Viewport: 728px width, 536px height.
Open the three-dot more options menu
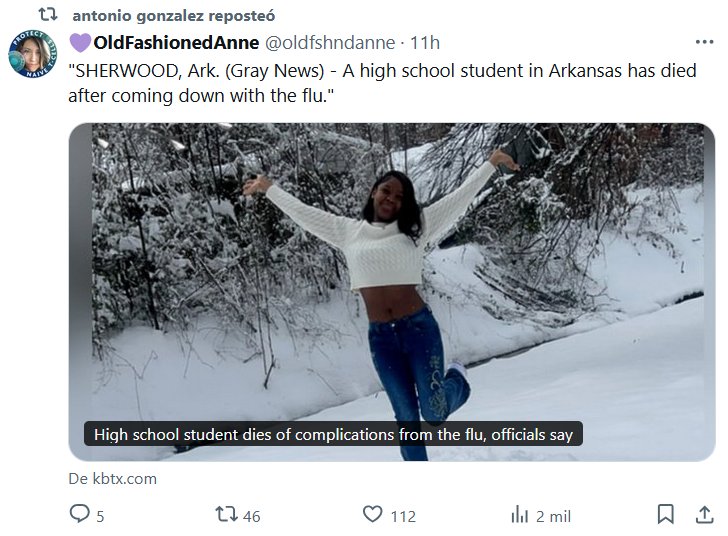[x=703, y=43]
